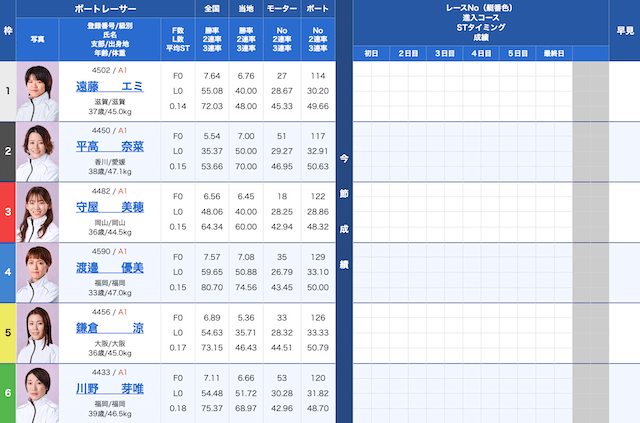The width and height of the screenshot is (640, 423).
Task: Select frame number 1 white cell
Action: point(8,91)
